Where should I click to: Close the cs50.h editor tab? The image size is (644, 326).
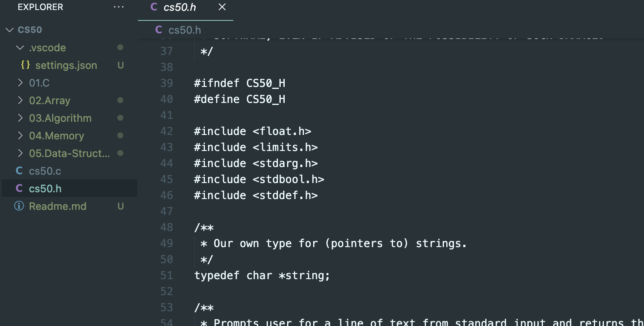pyautogui.click(x=222, y=7)
